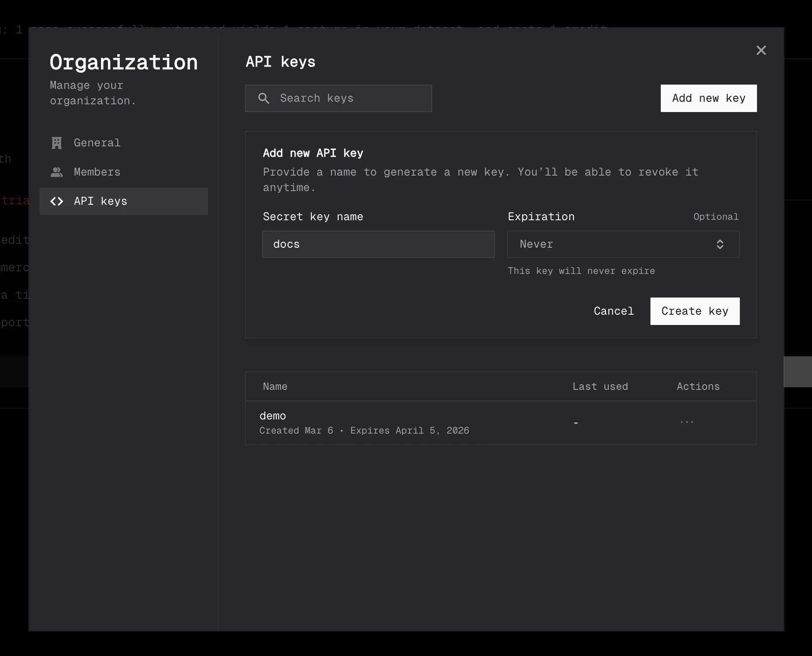Select the demo key row name
The height and width of the screenshot is (656, 812).
click(273, 416)
